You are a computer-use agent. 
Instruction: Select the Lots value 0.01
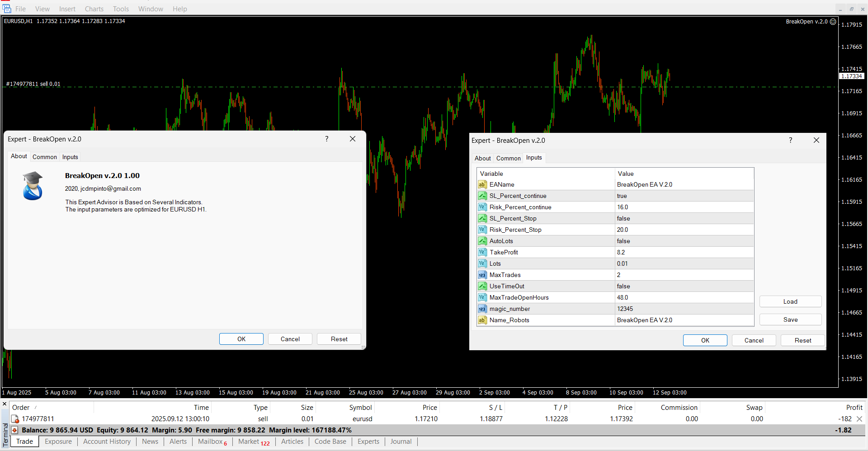623,263
